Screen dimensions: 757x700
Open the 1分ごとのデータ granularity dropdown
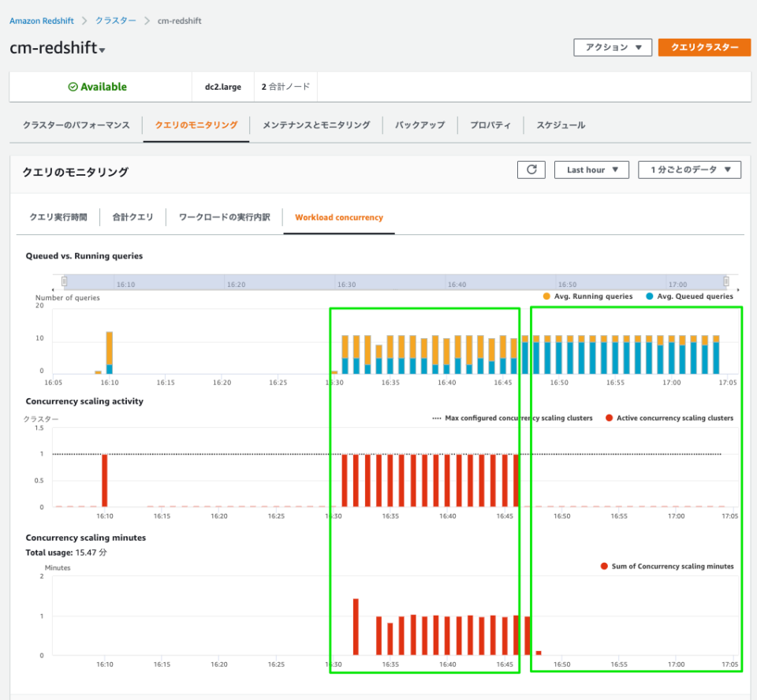[689, 169]
